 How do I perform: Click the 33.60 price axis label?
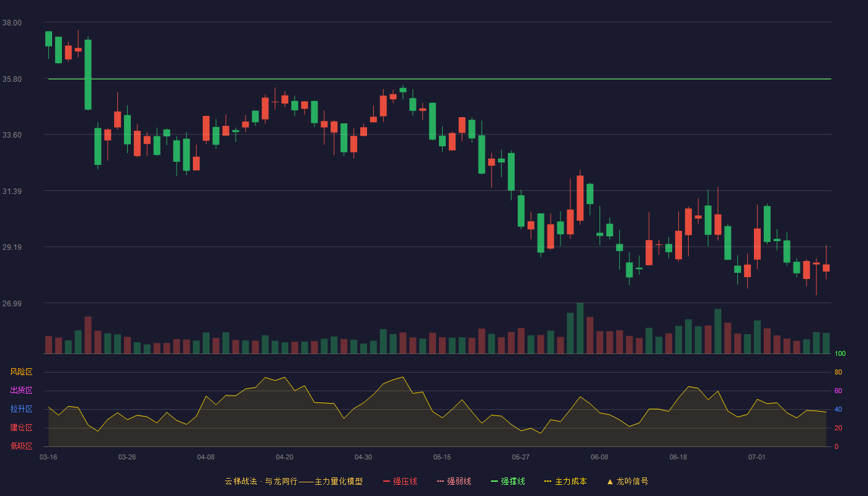coord(12,135)
